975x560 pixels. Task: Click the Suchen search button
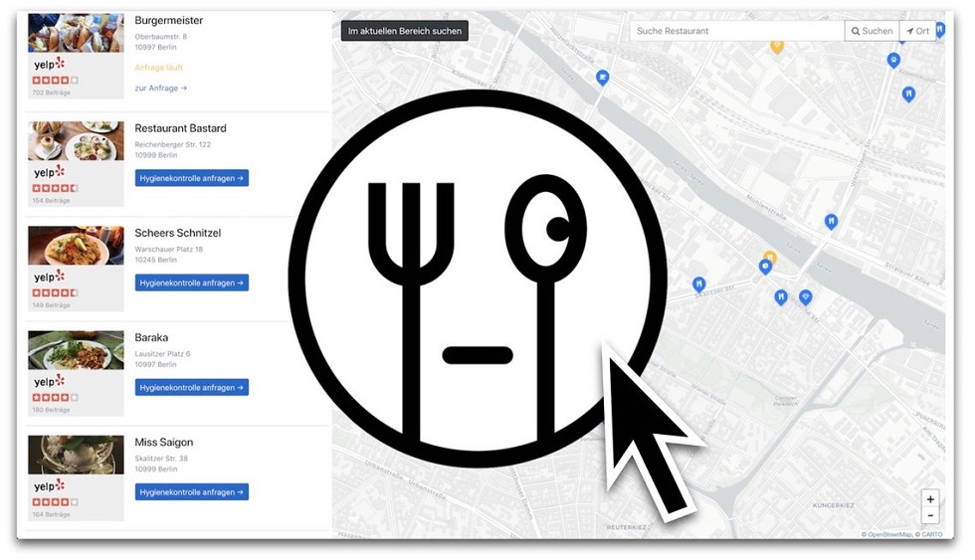pos(872,31)
